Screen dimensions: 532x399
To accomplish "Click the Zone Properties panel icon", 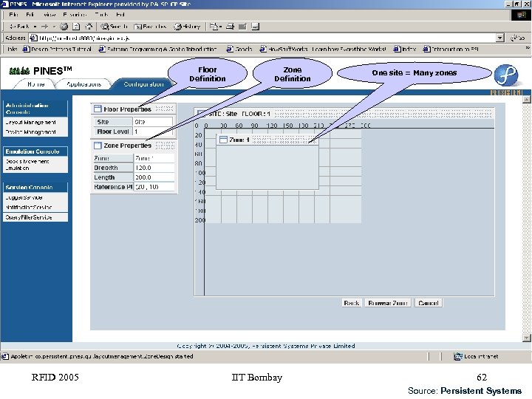I will (98, 146).
